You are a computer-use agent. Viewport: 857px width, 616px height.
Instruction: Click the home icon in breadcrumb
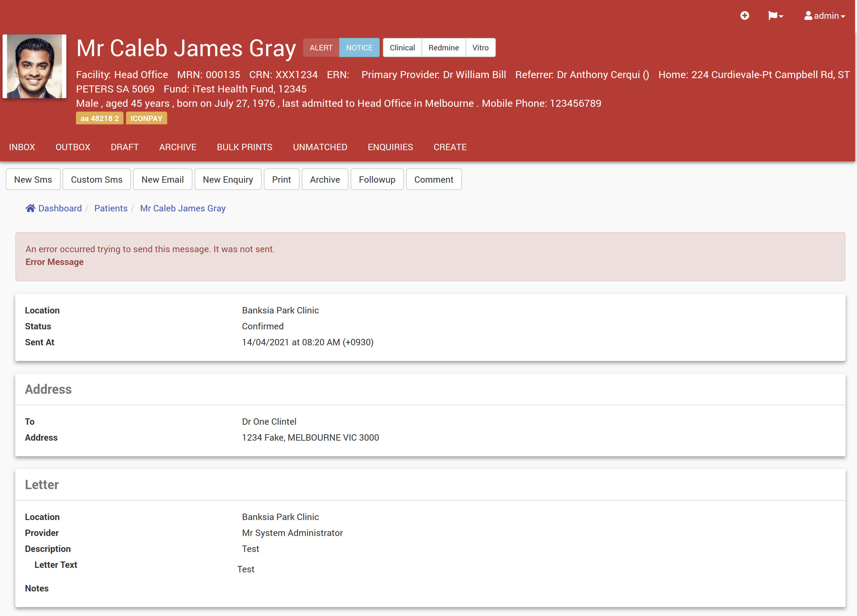coord(30,208)
